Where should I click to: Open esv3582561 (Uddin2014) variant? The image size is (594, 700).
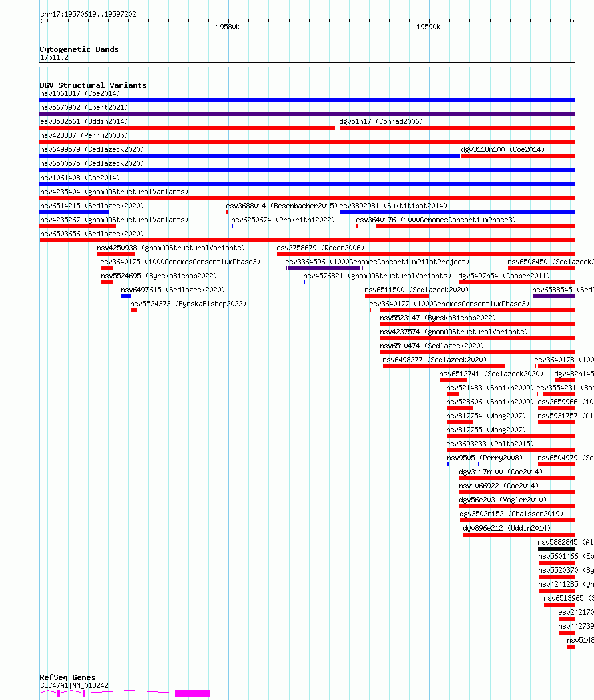pyautogui.click(x=84, y=122)
